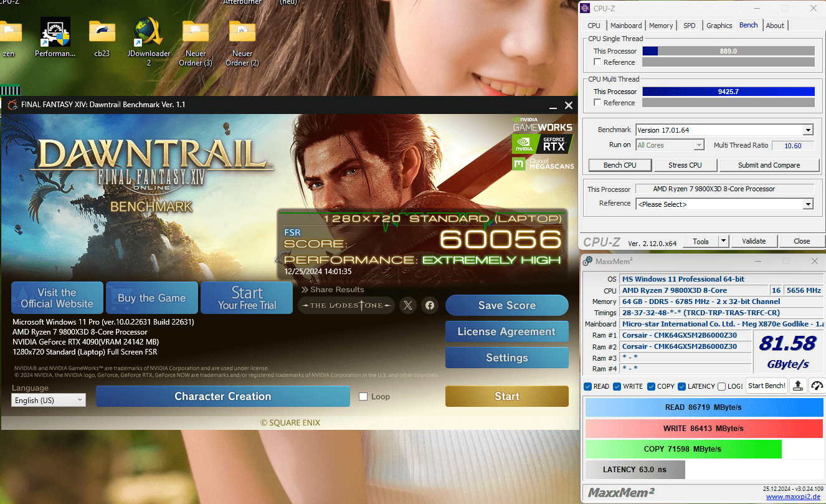Click the GeForce RTX badge

click(542, 144)
